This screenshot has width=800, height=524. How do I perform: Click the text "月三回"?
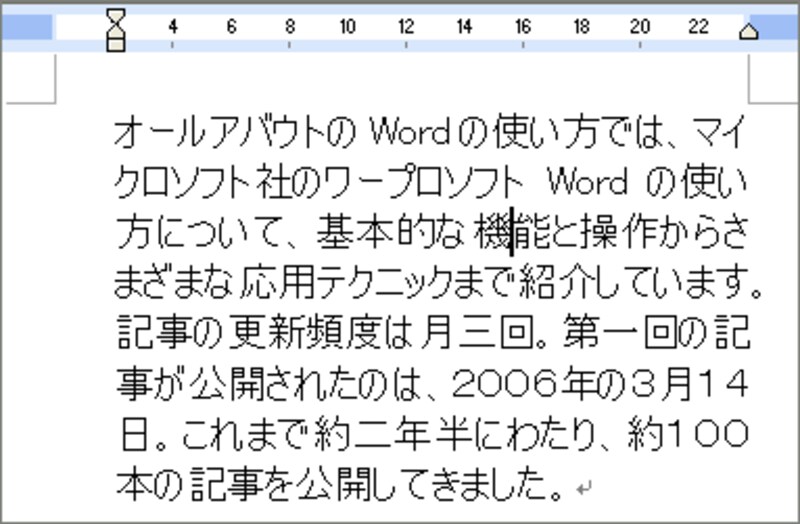point(479,332)
